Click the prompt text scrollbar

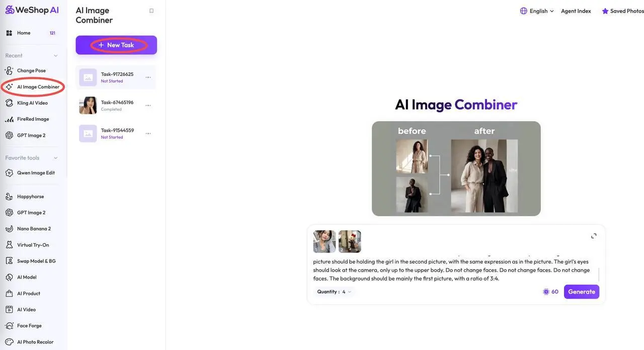point(598,275)
